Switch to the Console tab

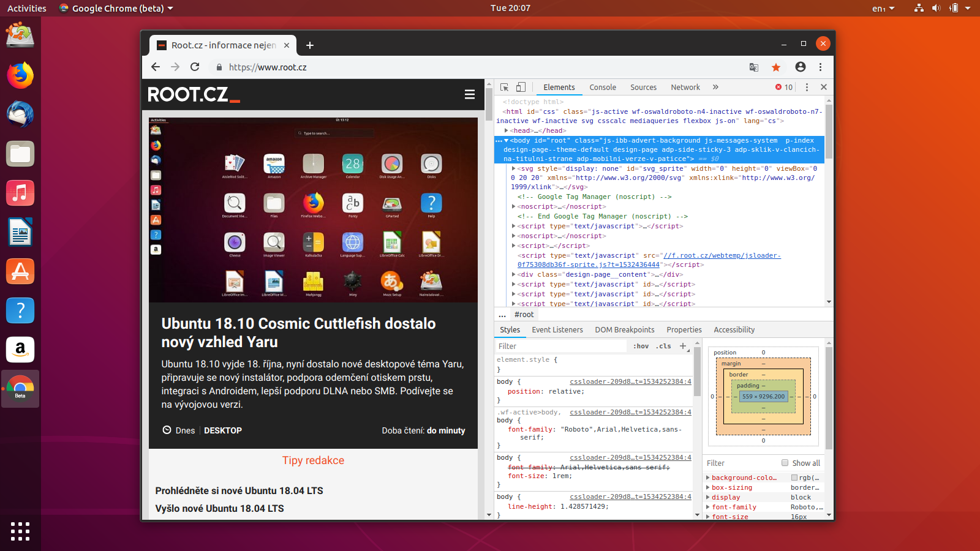tap(603, 87)
